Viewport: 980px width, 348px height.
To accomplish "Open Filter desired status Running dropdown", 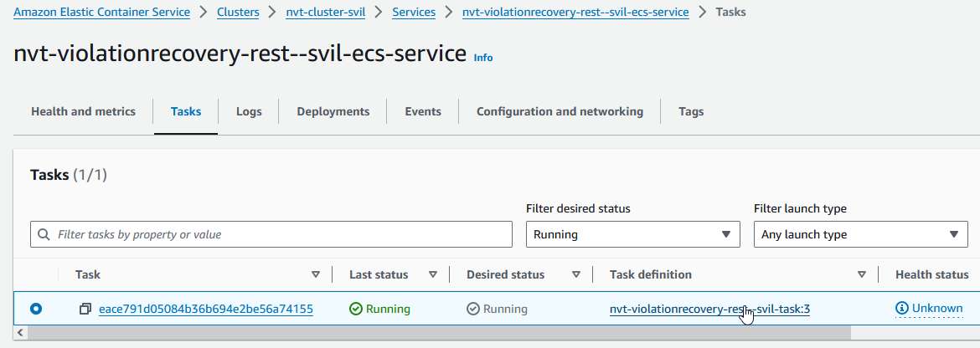I will 632,235.
